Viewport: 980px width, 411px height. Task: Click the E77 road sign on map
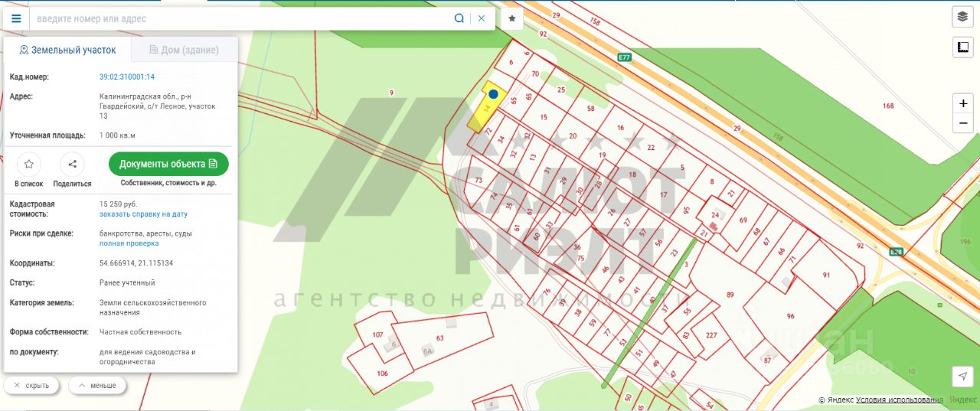coord(624,57)
